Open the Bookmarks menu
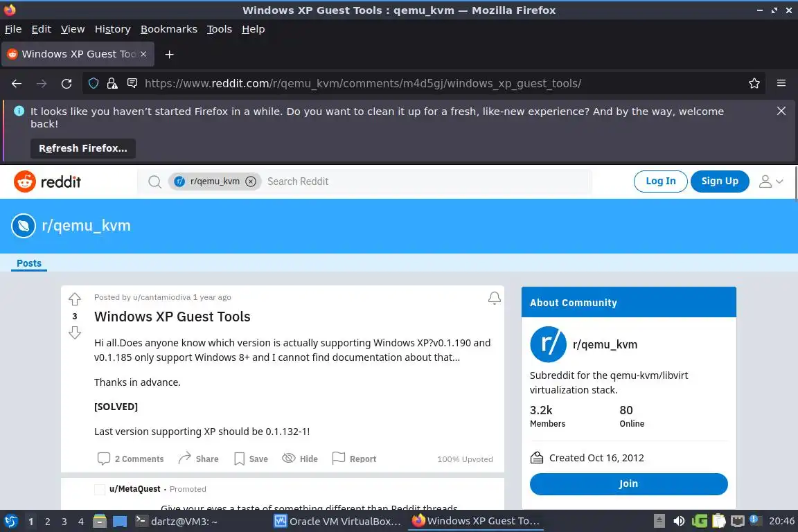The image size is (798, 532). click(x=169, y=29)
